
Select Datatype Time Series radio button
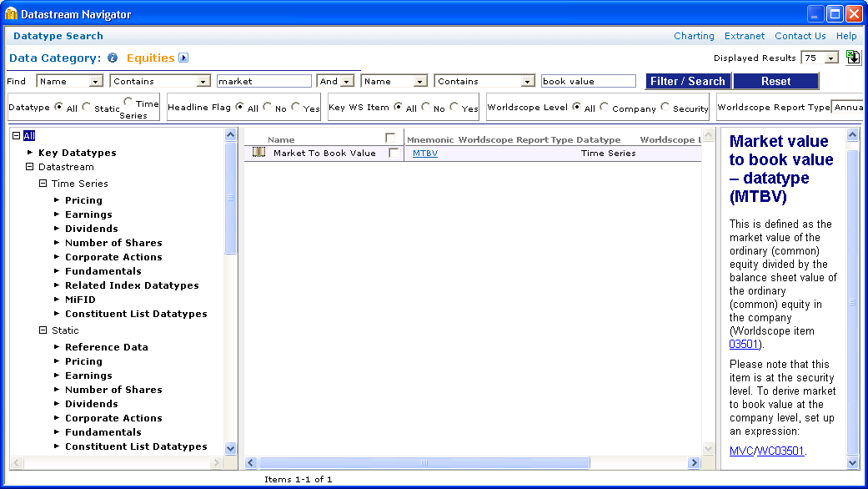tap(128, 101)
